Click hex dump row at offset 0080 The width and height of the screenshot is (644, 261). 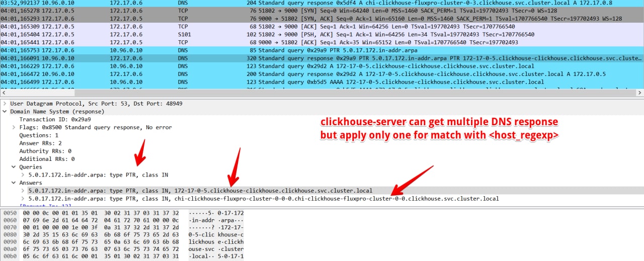pos(123,235)
